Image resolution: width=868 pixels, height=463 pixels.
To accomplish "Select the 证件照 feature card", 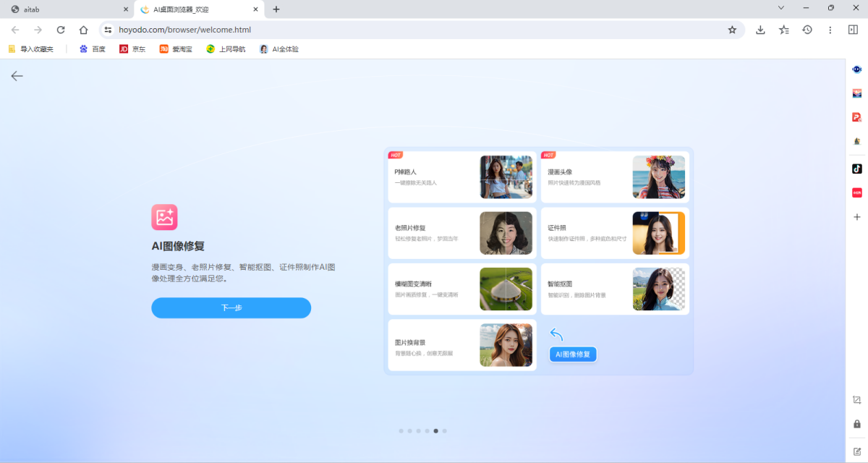I will coord(615,233).
